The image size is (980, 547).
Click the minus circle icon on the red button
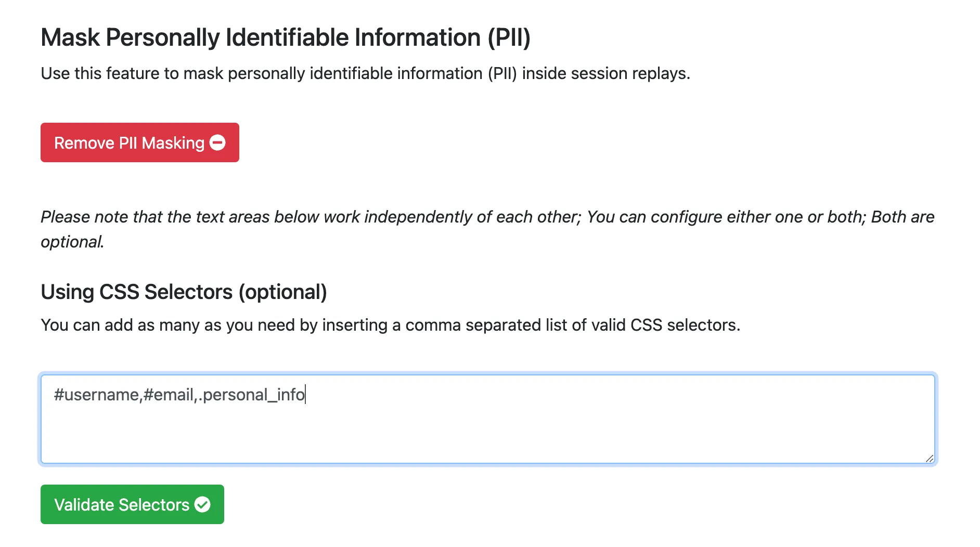[217, 142]
